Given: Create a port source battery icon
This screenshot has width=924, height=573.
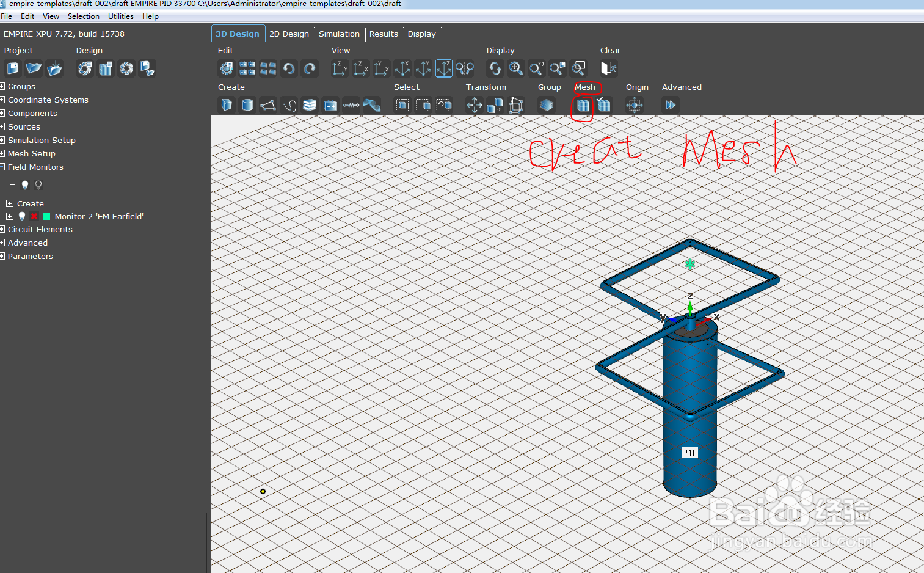Looking at the screenshot, I should tap(330, 105).
